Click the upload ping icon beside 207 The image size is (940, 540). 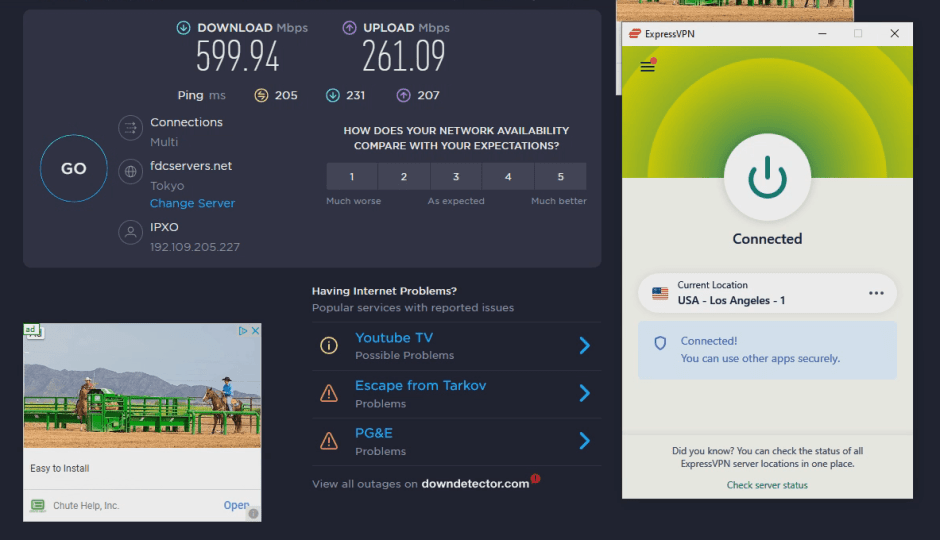(x=403, y=95)
